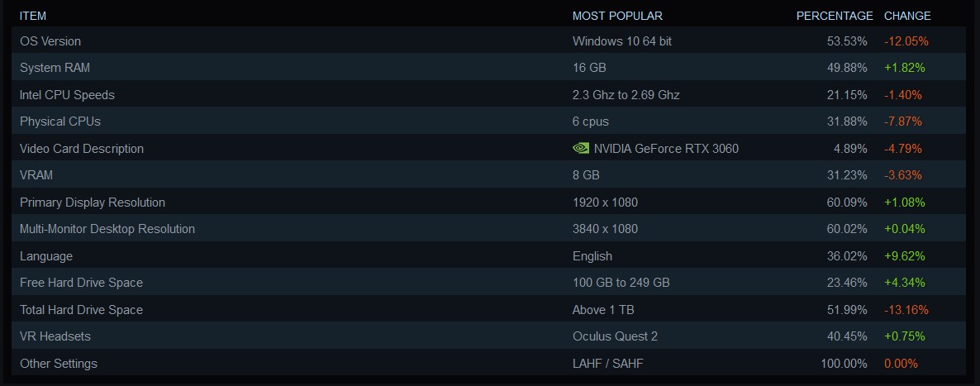Open Free Hard Drive Space details
The image size is (980, 386).
tap(488, 283)
